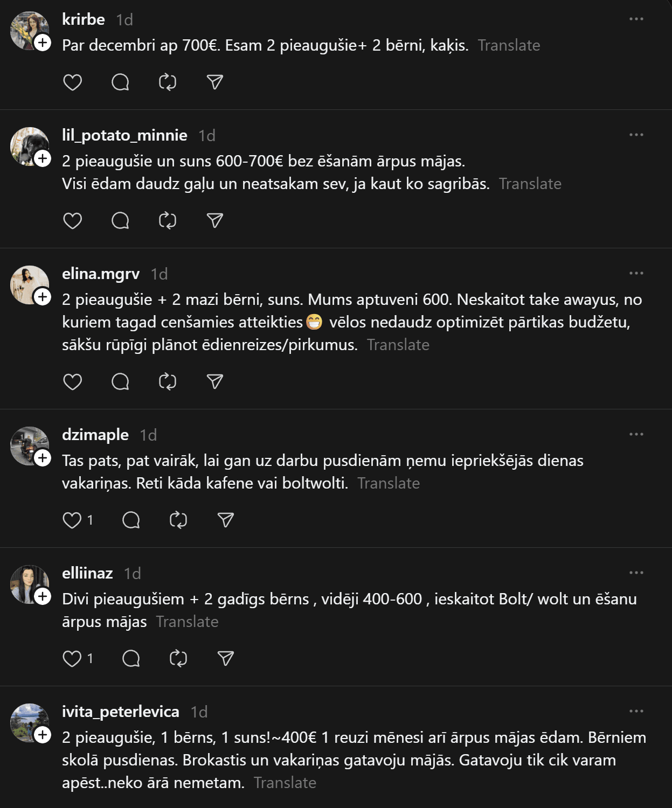The height and width of the screenshot is (808, 672).
Task: Repost lil_potato_minnie's comment
Action: (x=168, y=221)
